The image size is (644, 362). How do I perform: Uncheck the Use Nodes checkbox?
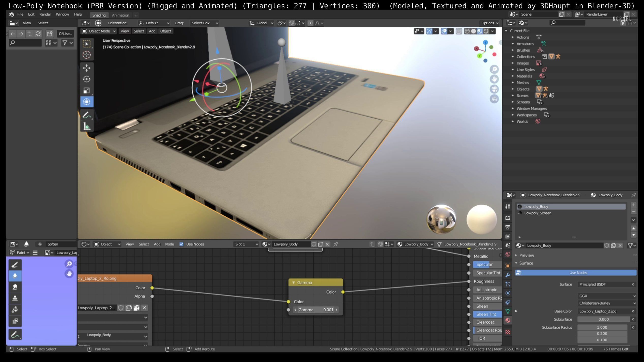pos(181,244)
